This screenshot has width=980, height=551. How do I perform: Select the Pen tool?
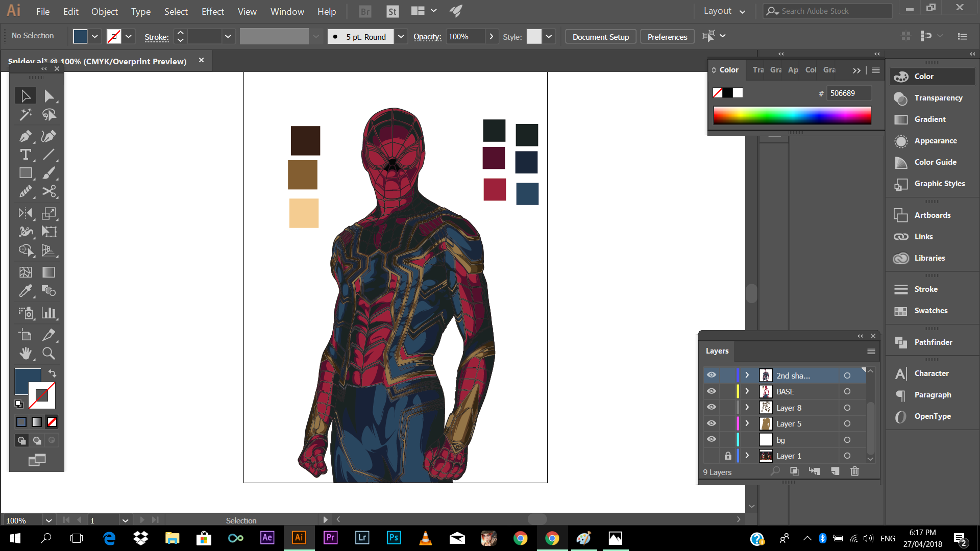(x=25, y=136)
